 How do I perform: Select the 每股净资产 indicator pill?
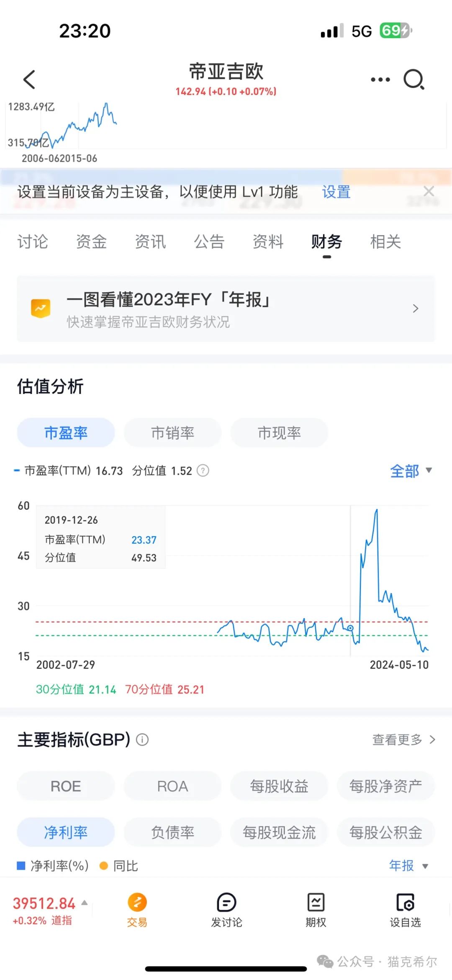[x=386, y=786]
